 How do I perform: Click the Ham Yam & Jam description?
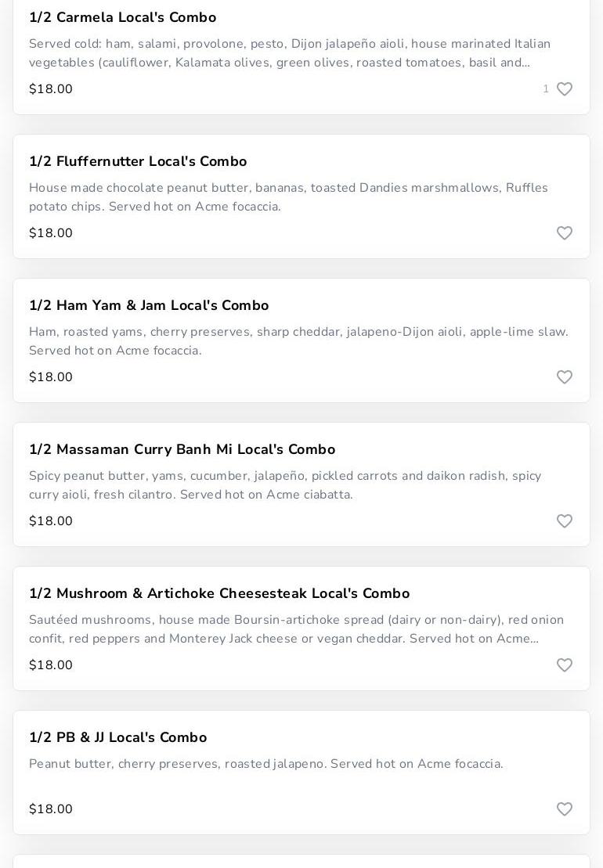298,341
